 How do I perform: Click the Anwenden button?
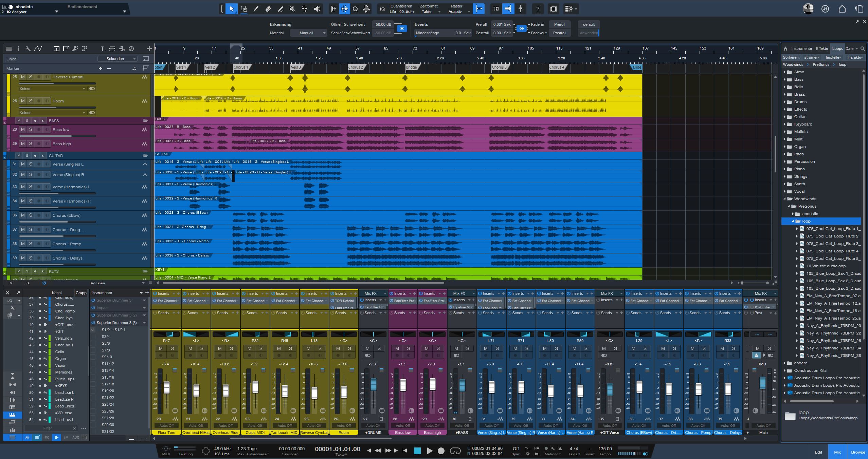589,33
